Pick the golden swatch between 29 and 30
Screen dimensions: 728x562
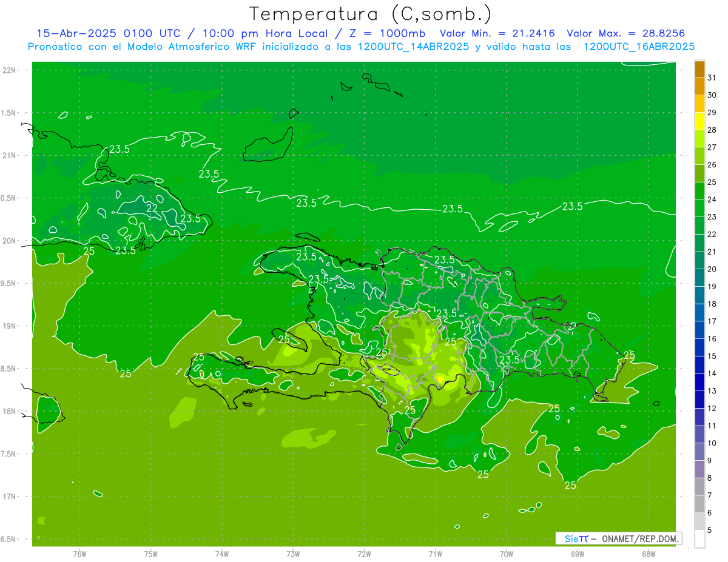(x=699, y=104)
